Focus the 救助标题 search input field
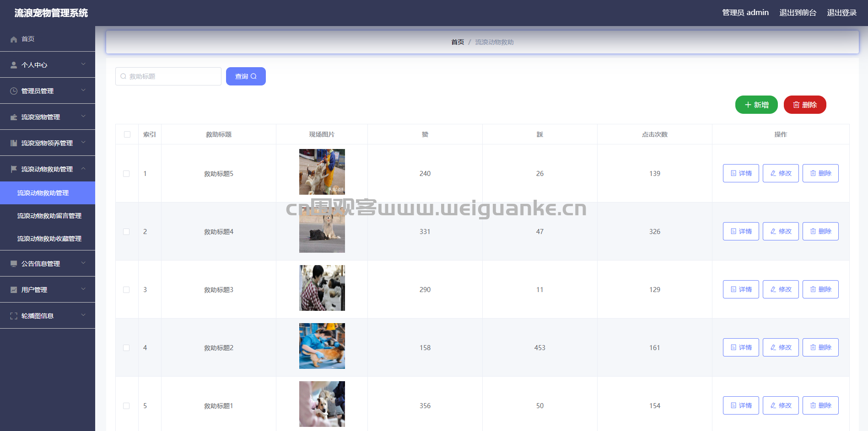 tap(168, 76)
